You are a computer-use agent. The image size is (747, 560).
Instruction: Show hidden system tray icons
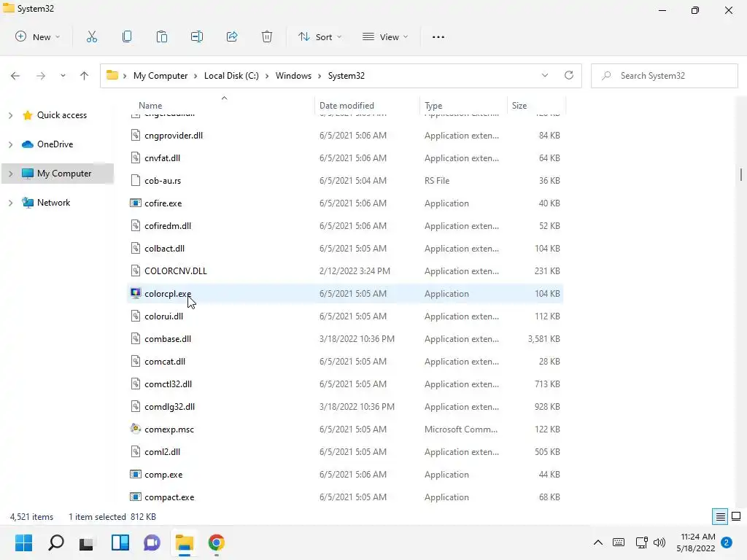[x=598, y=542]
